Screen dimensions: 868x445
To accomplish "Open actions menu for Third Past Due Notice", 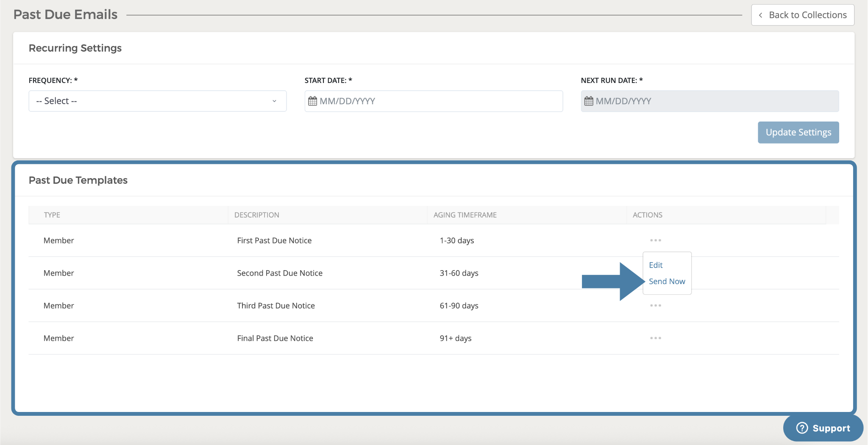I will (655, 306).
